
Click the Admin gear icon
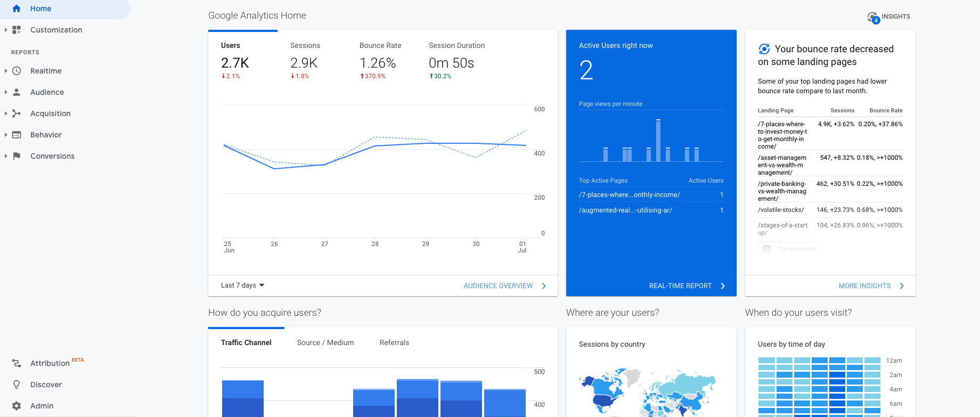[x=17, y=406]
